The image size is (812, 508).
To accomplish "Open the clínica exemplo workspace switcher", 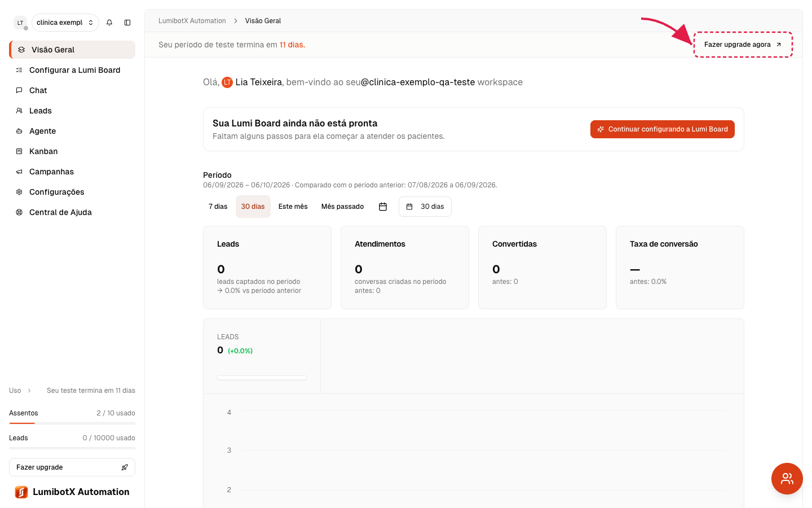I will pos(65,23).
